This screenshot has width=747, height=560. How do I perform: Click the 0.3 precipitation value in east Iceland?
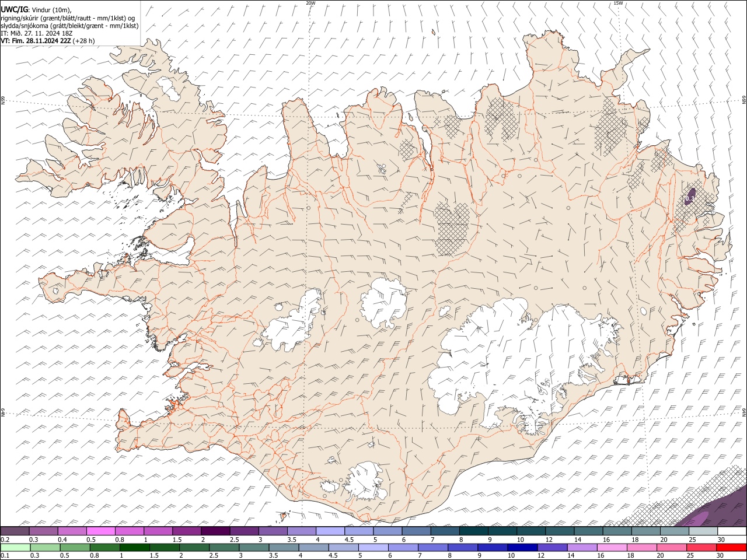point(689,199)
